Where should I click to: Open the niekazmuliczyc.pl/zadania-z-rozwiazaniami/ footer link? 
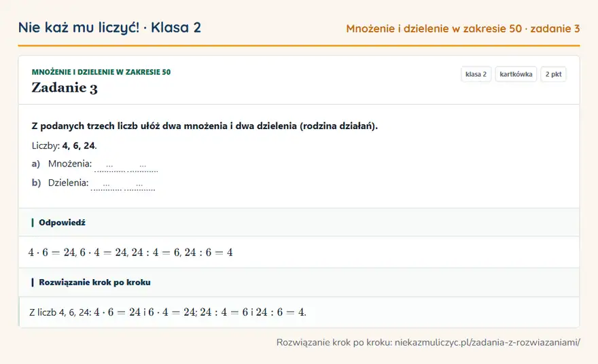[487, 342]
